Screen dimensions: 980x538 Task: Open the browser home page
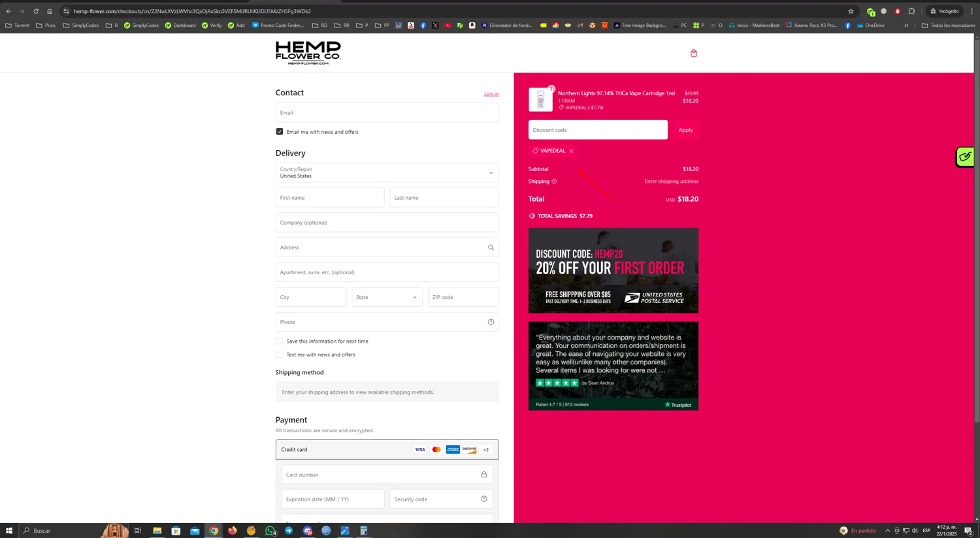50,11
